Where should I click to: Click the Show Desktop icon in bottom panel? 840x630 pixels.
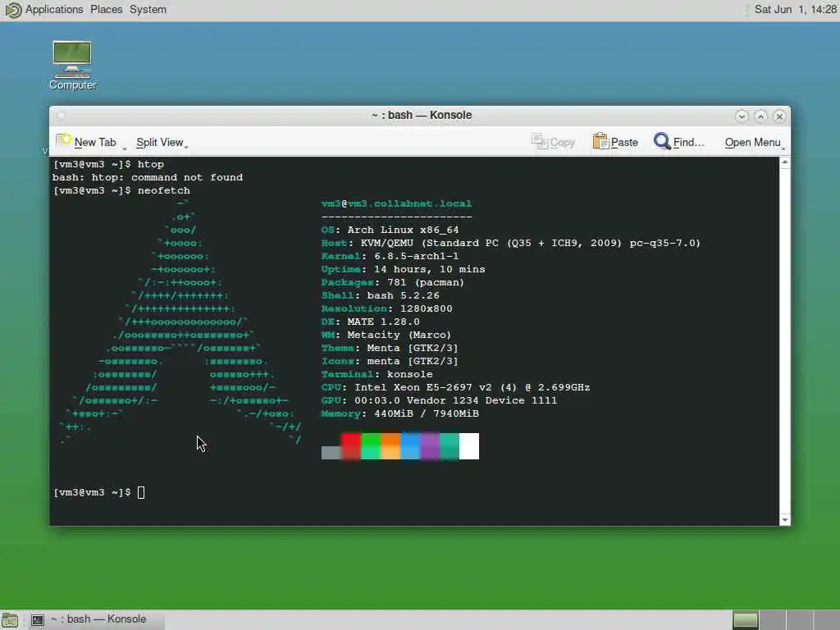(10, 620)
